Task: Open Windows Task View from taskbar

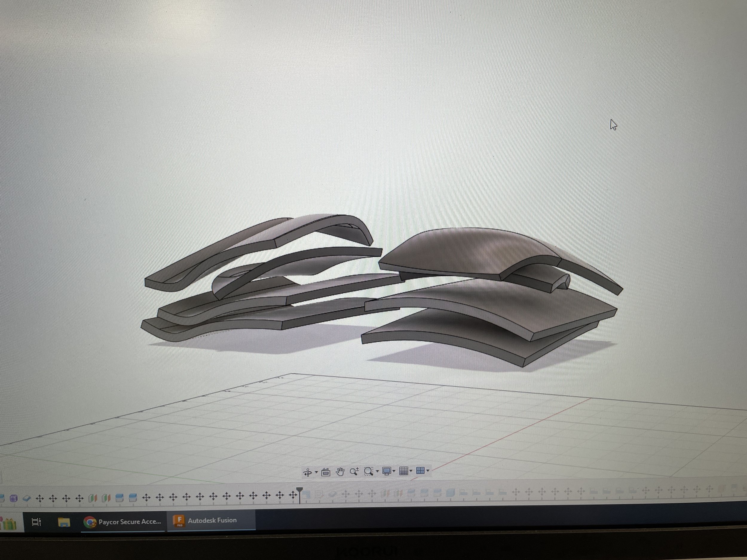Action: (36, 522)
